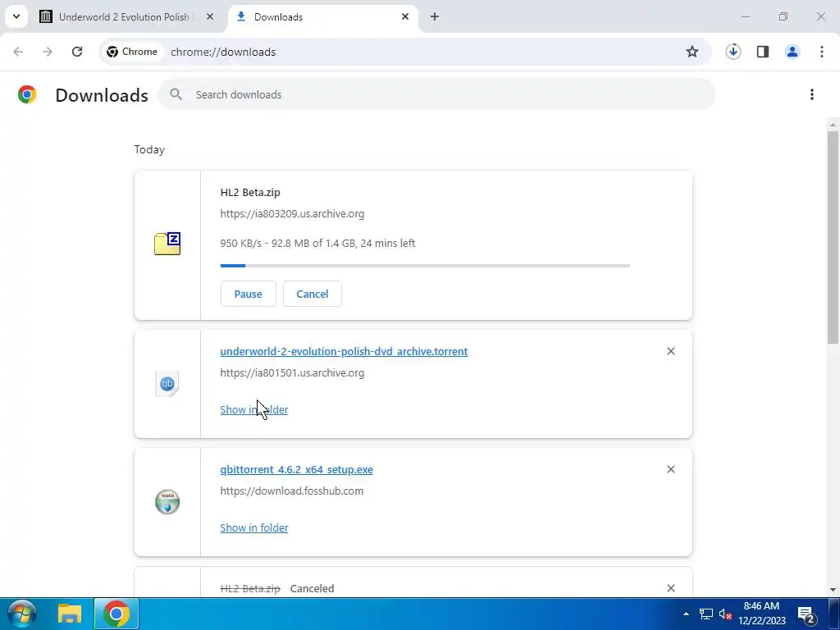This screenshot has height=630, width=840.
Task: Click the 950 KB/s download status text
Action: 317,243
